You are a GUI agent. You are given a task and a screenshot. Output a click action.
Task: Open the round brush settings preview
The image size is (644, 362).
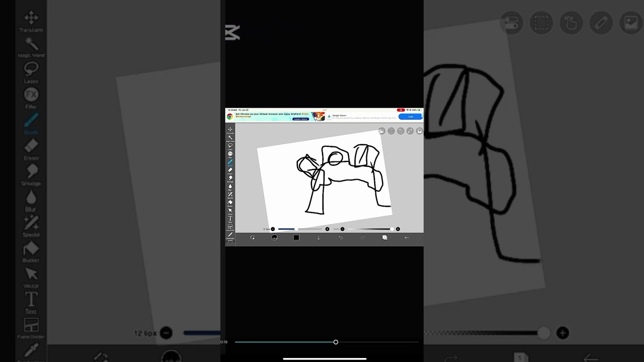click(x=274, y=238)
